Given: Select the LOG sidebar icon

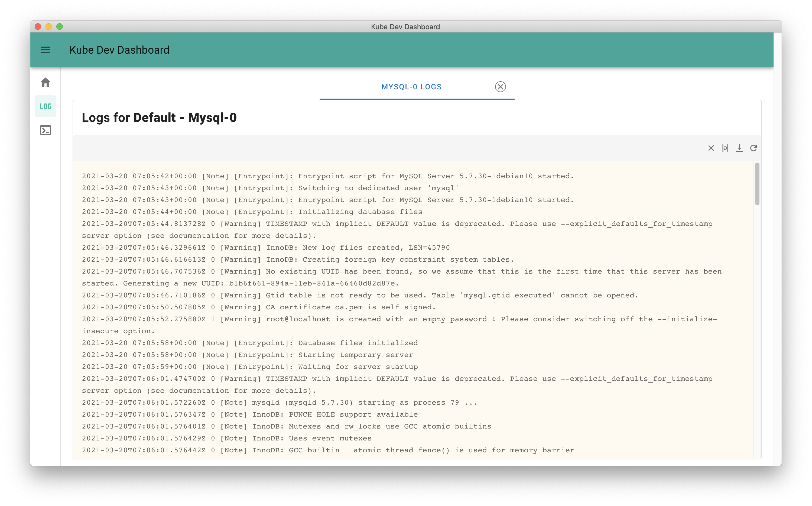Looking at the screenshot, I should coord(46,106).
